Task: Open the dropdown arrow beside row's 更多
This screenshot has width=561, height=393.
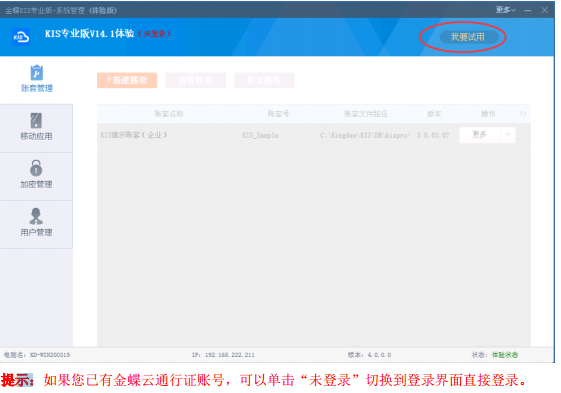Action: coord(507,135)
